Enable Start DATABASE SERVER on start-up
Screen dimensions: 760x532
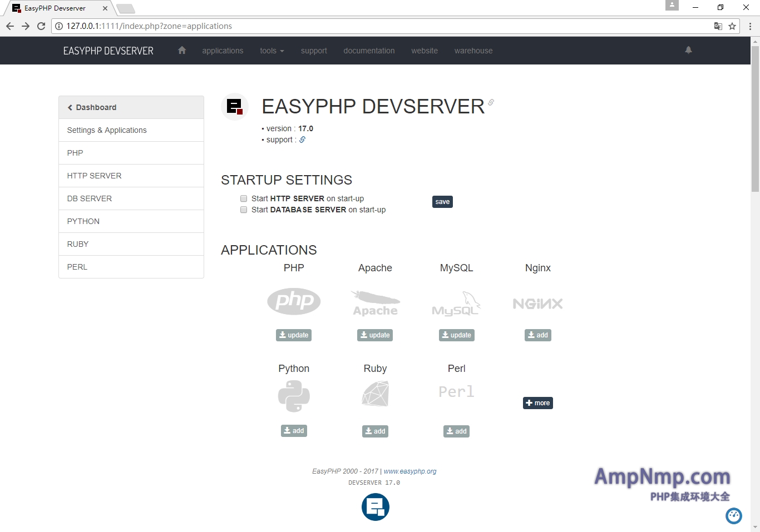[244, 210]
